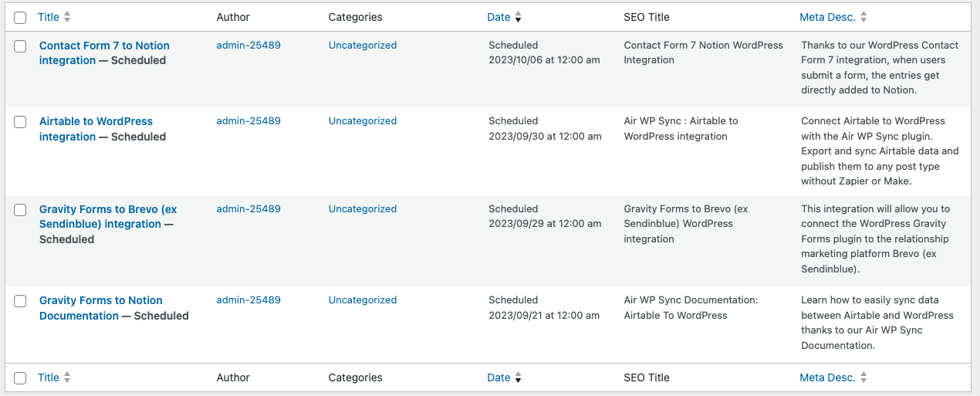Click the sort arrow beside top Date header
The height and width of the screenshot is (396, 980).
tap(518, 17)
